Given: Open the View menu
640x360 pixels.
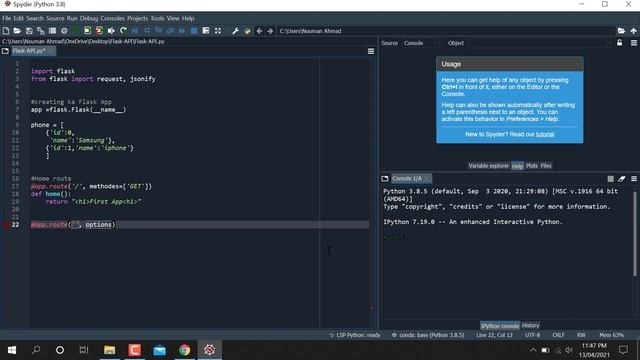Looking at the screenshot, I should coord(173,18).
